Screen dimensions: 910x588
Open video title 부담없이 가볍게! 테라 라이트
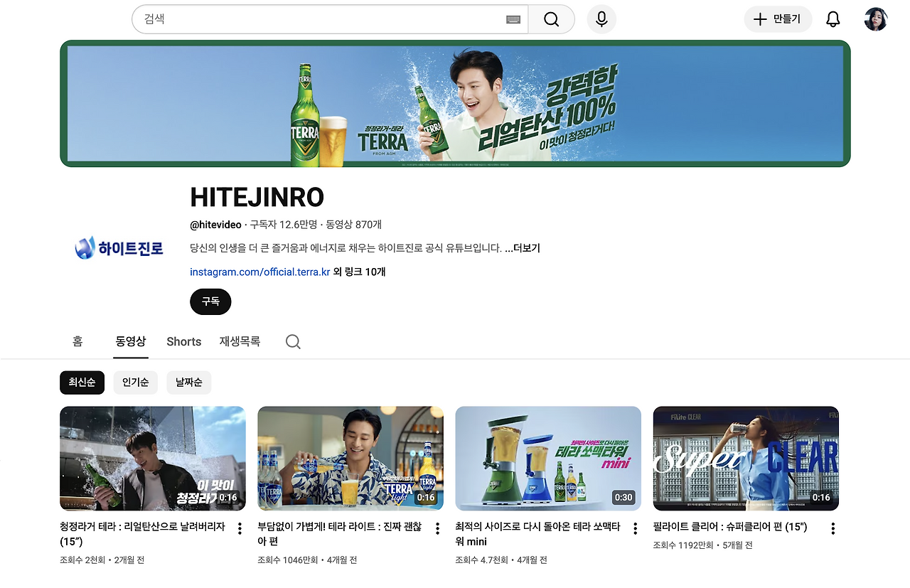click(x=340, y=534)
